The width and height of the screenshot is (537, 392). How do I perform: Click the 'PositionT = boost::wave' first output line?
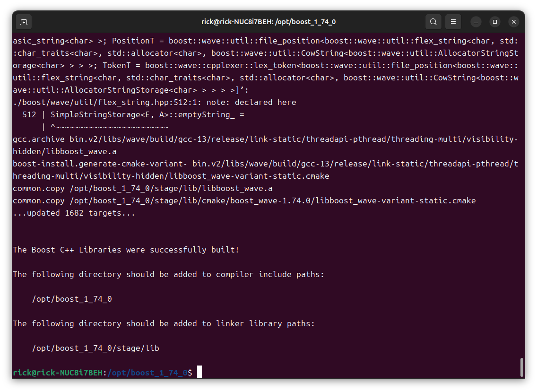[265, 41]
